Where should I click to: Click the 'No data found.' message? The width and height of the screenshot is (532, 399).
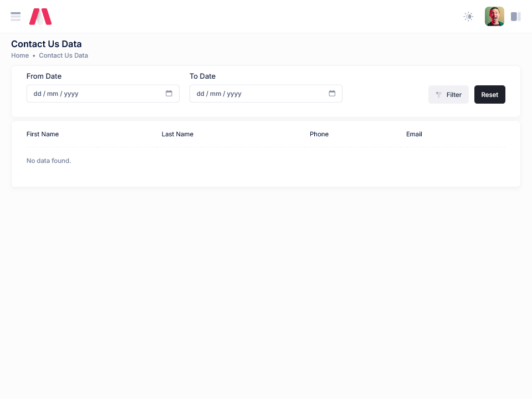pyautogui.click(x=49, y=161)
